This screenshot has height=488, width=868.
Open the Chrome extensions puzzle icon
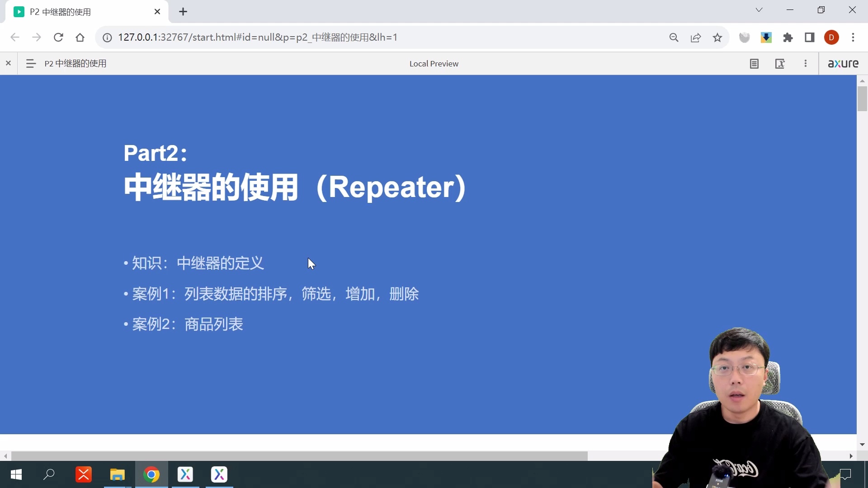[788, 38]
